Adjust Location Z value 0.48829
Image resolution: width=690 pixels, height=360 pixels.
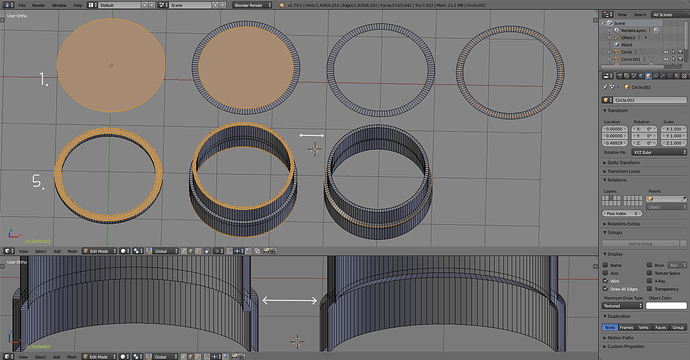615,143
